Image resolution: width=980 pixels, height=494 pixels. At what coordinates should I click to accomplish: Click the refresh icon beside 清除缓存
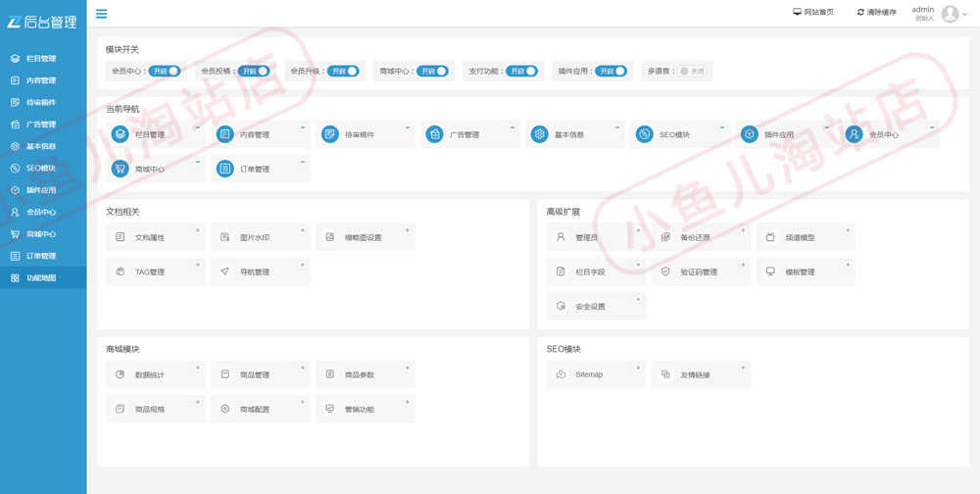[860, 12]
